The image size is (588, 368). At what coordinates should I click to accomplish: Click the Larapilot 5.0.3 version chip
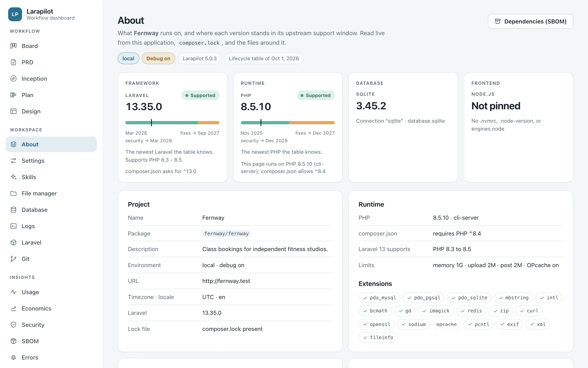[200, 58]
